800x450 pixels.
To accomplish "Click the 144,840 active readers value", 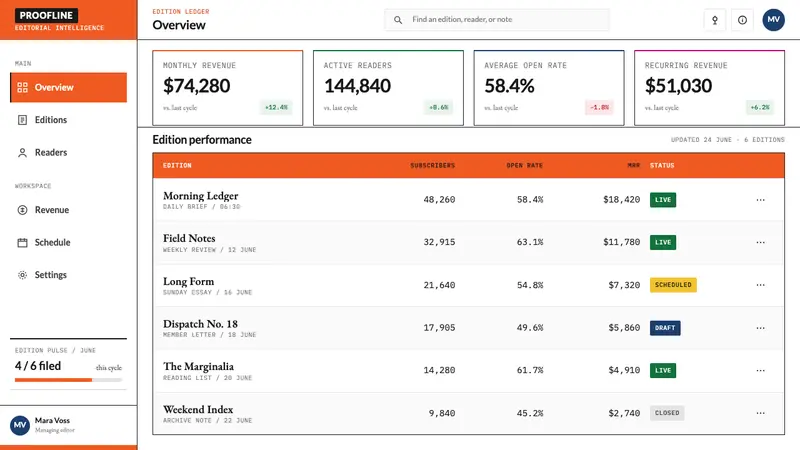I will click(x=357, y=86).
